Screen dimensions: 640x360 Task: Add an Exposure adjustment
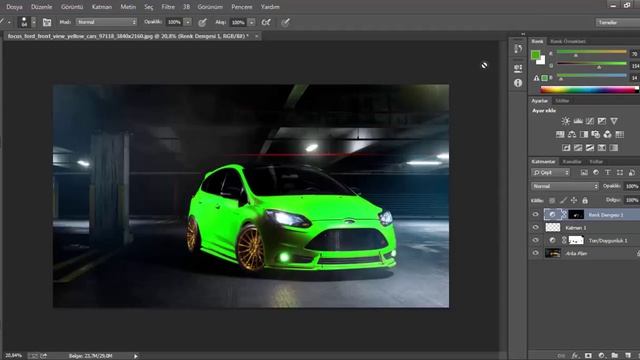pyautogui.click(x=602, y=121)
